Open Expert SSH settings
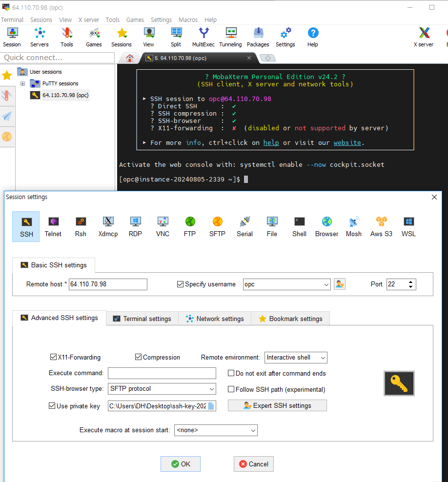This screenshot has width=448, height=482. click(277, 405)
